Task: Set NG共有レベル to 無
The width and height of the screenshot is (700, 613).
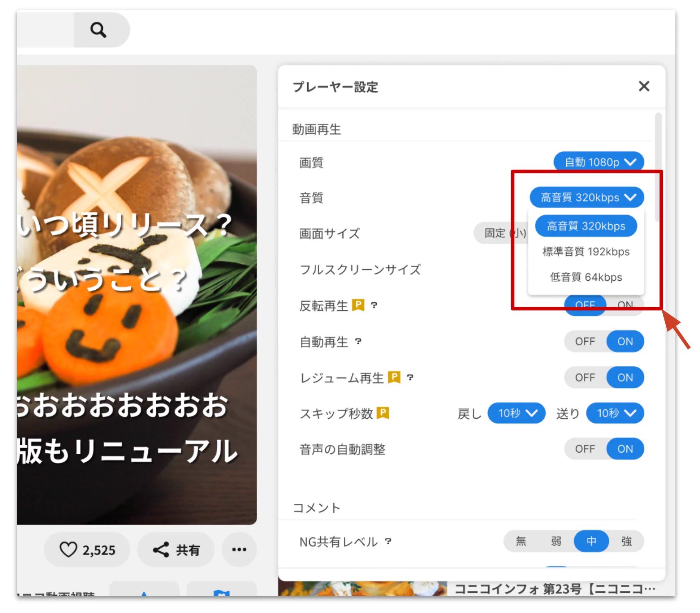Action: click(x=521, y=541)
